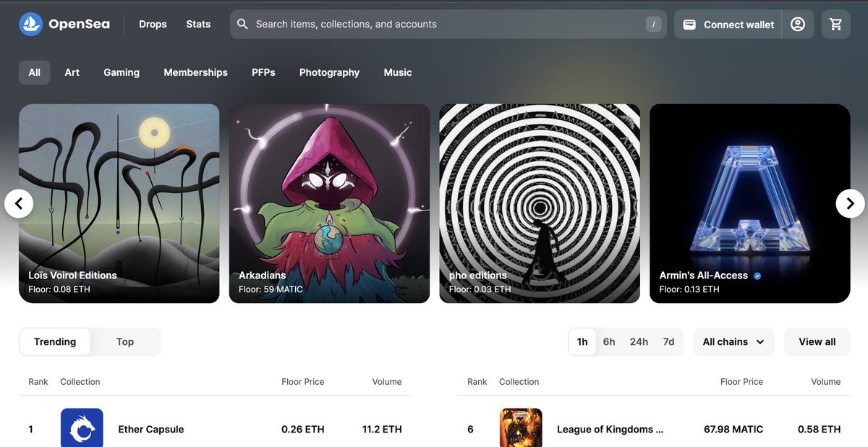The width and height of the screenshot is (868, 447).
Task: Go to next carousel slide arrow
Action: click(850, 203)
